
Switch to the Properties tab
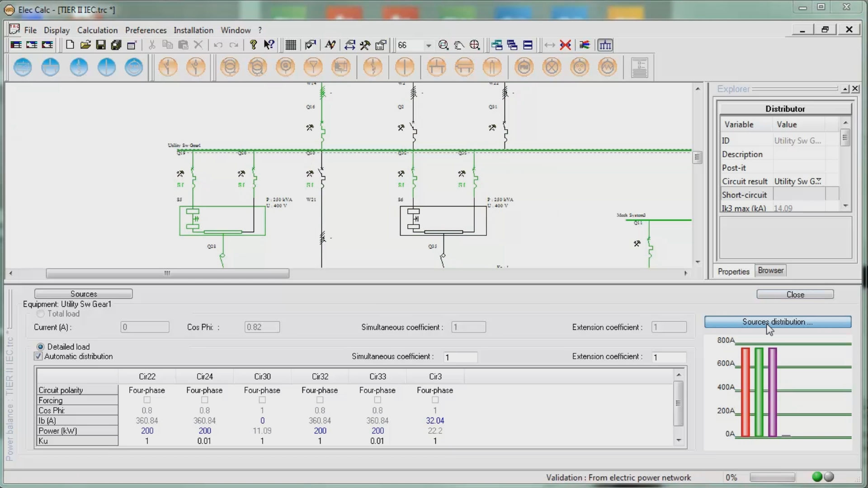[x=733, y=271]
